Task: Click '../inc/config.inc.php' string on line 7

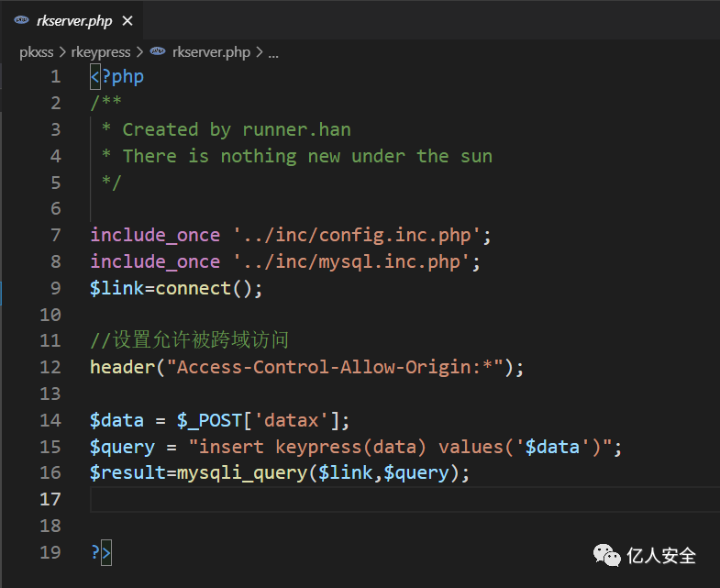Action: [x=357, y=235]
